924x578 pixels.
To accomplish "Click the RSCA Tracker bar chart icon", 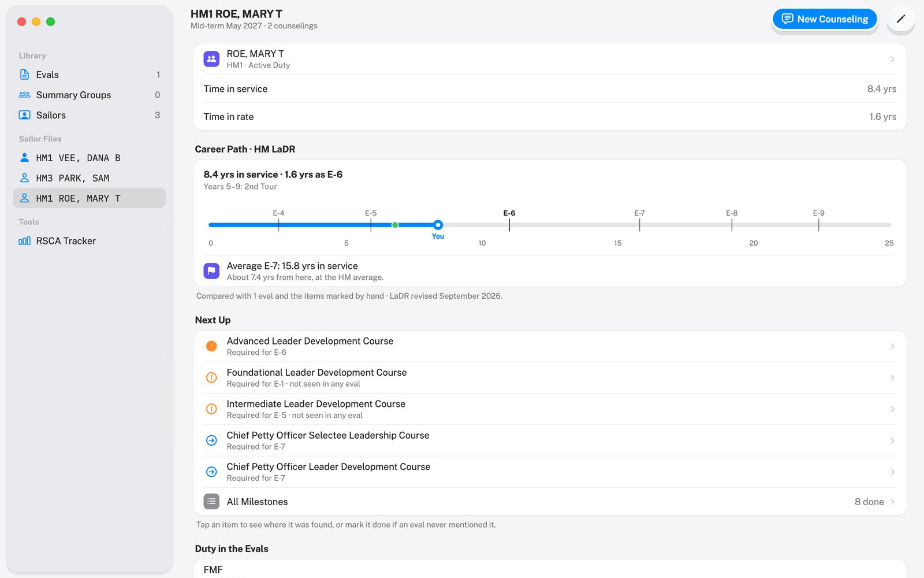I will coord(24,241).
